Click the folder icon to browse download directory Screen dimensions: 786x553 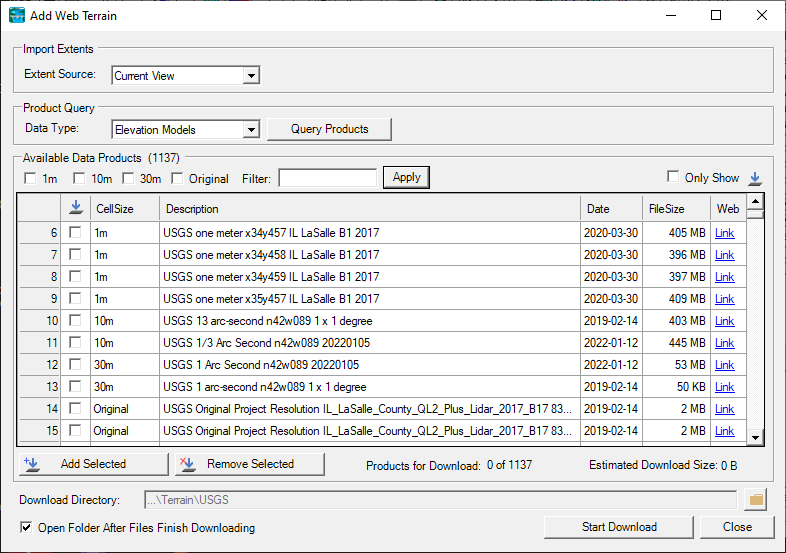pos(756,499)
